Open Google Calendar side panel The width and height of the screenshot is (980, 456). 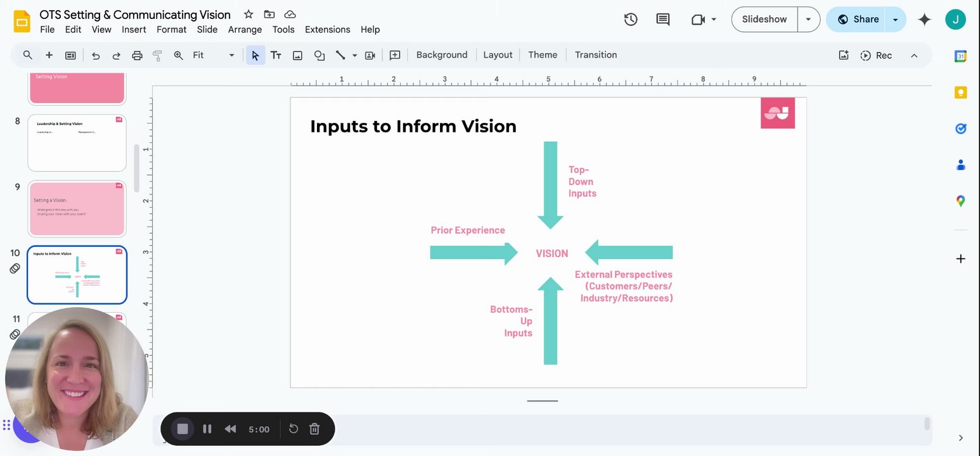pyautogui.click(x=960, y=56)
